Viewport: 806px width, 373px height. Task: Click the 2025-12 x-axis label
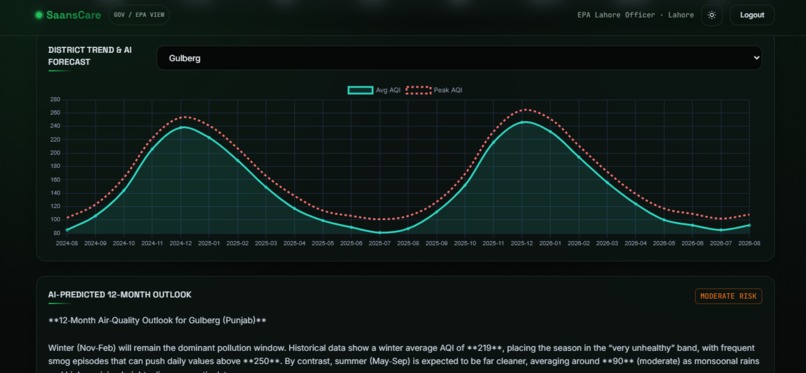(x=522, y=243)
